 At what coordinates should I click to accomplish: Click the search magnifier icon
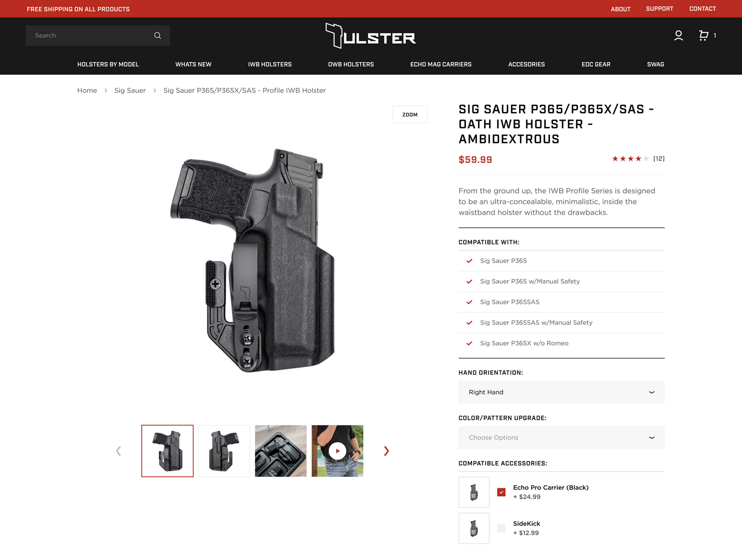(157, 35)
